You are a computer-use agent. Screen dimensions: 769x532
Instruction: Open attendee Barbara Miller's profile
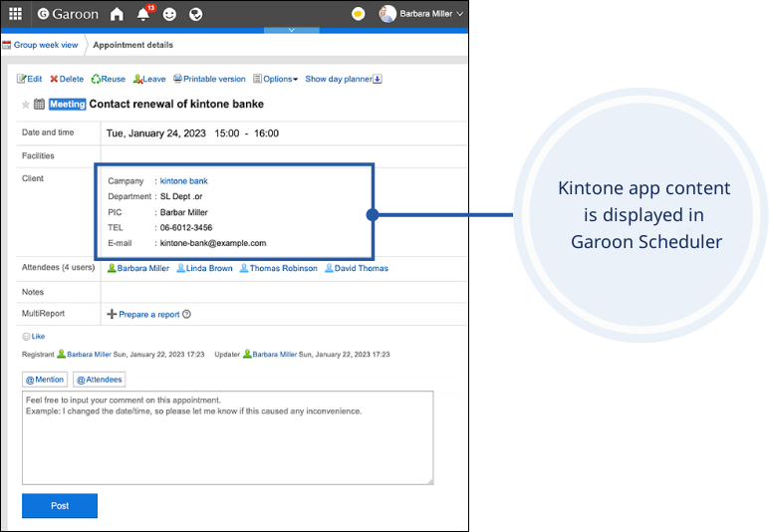(x=142, y=268)
